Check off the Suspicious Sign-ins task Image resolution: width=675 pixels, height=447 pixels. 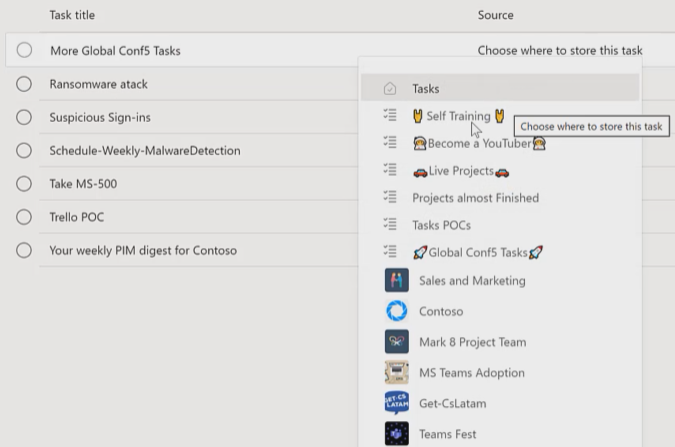(x=24, y=117)
